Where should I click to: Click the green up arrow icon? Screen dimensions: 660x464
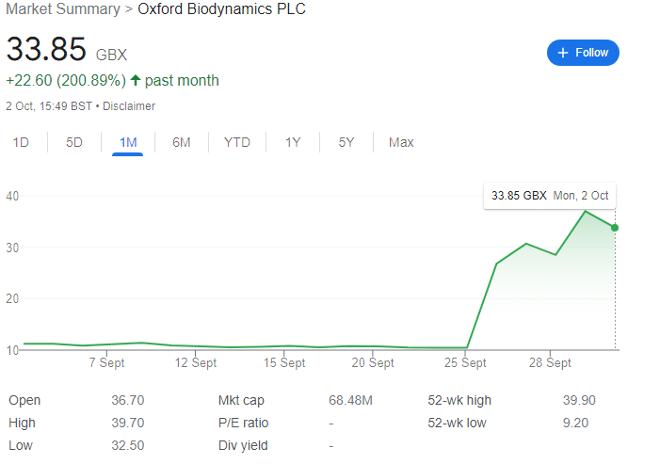(135, 80)
